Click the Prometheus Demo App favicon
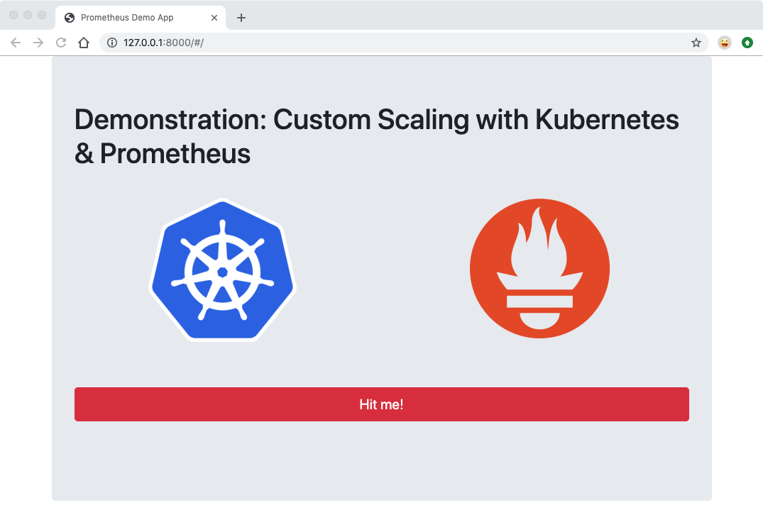 tap(68, 18)
